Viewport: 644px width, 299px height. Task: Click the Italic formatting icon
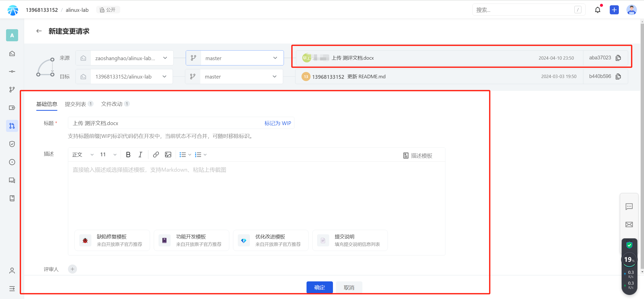tap(140, 155)
